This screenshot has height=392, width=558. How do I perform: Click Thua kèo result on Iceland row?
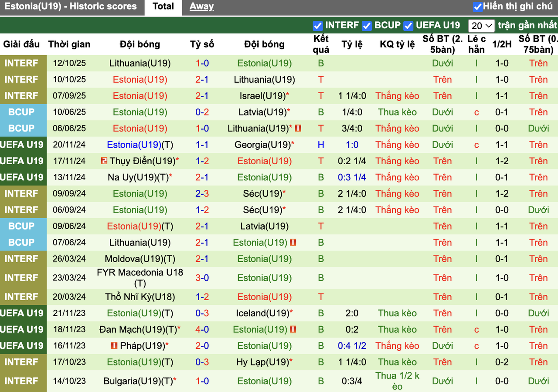tap(398, 313)
